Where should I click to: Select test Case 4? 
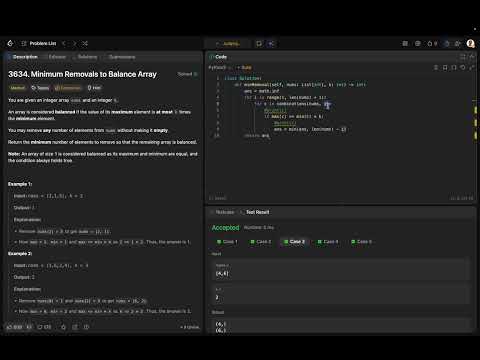point(328,242)
